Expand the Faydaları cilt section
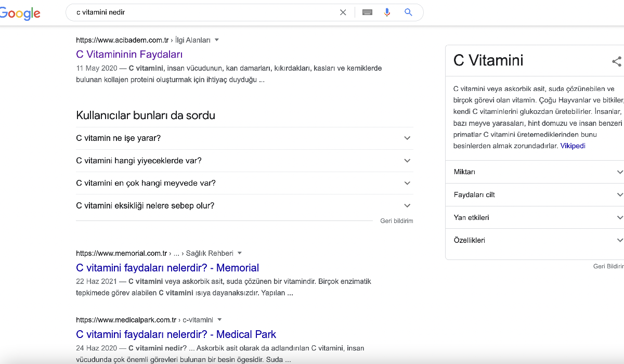This screenshot has height=364, width=624. (619, 195)
